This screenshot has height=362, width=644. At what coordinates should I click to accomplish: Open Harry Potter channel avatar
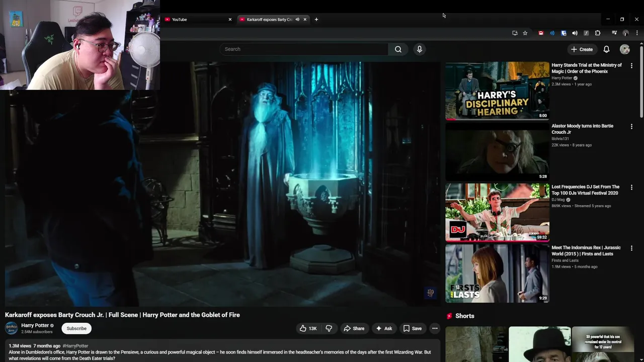pyautogui.click(x=11, y=328)
